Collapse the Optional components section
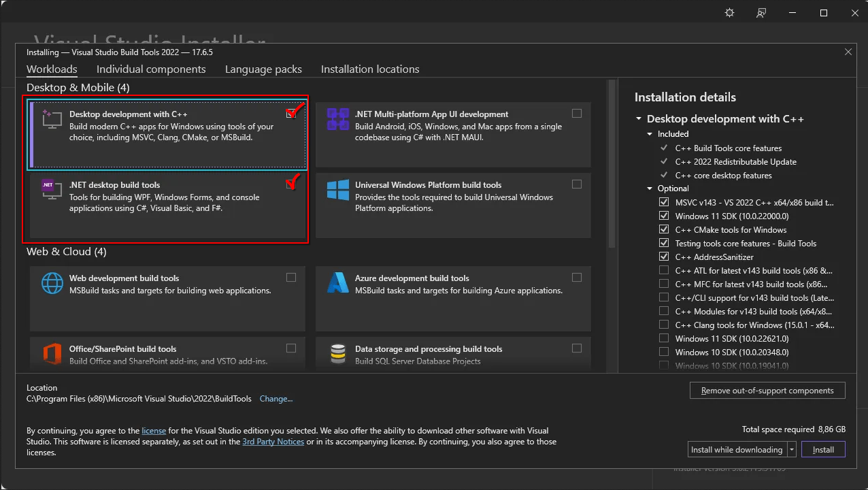 point(648,189)
